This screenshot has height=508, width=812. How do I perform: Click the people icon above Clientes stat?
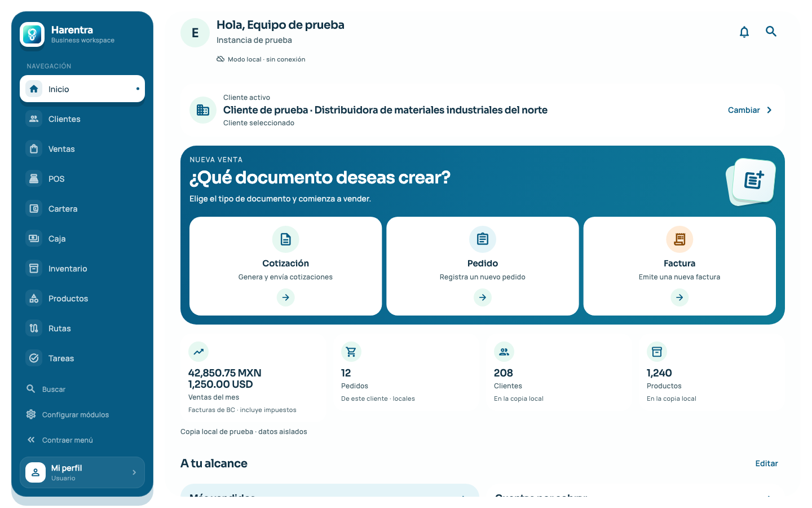pos(504,352)
